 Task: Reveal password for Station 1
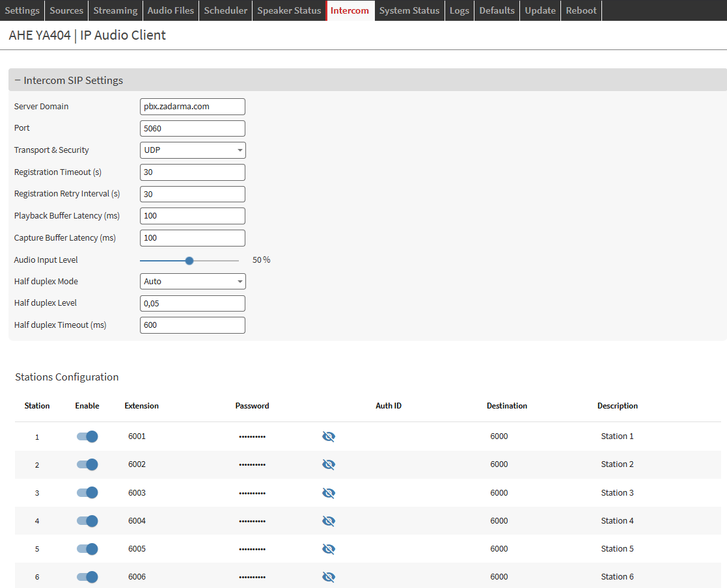point(329,436)
